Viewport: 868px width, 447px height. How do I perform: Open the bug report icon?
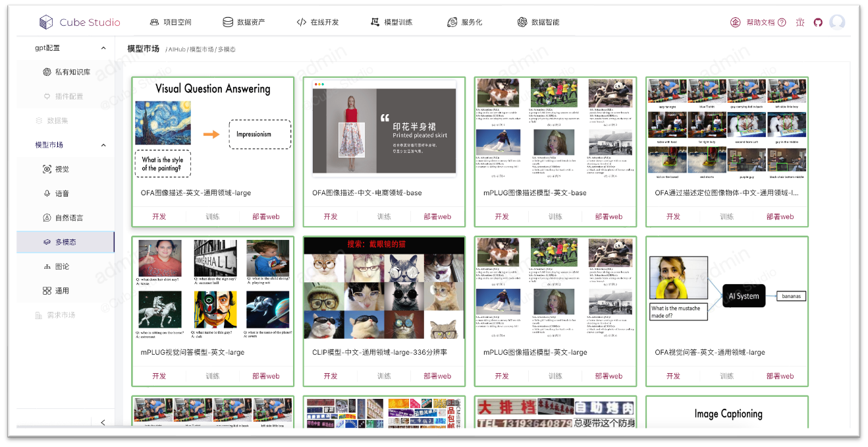(x=800, y=22)
